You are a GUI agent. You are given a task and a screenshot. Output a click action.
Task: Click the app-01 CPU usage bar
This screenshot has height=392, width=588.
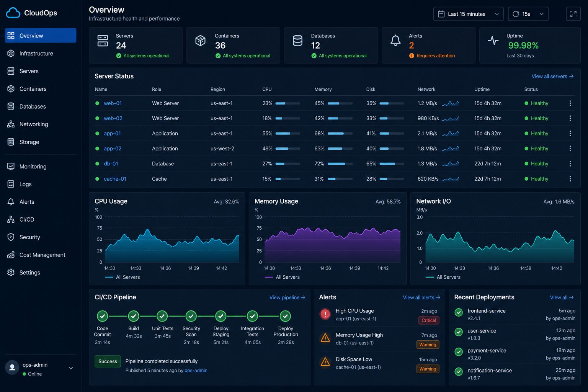287,134
